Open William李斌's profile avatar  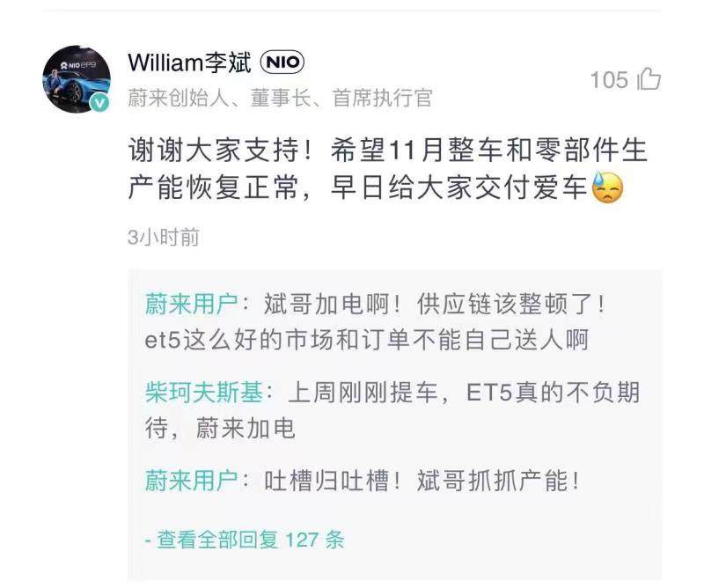77,78
